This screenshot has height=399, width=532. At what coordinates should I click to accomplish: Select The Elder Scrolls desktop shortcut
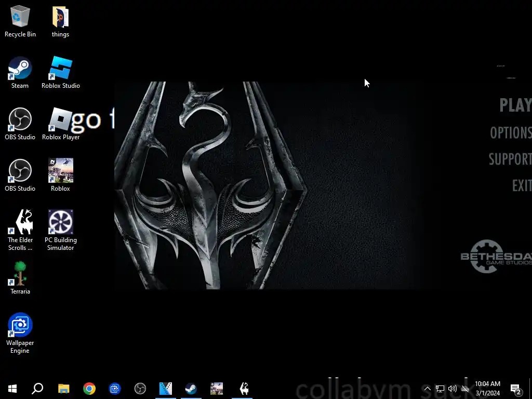point(20,230)
